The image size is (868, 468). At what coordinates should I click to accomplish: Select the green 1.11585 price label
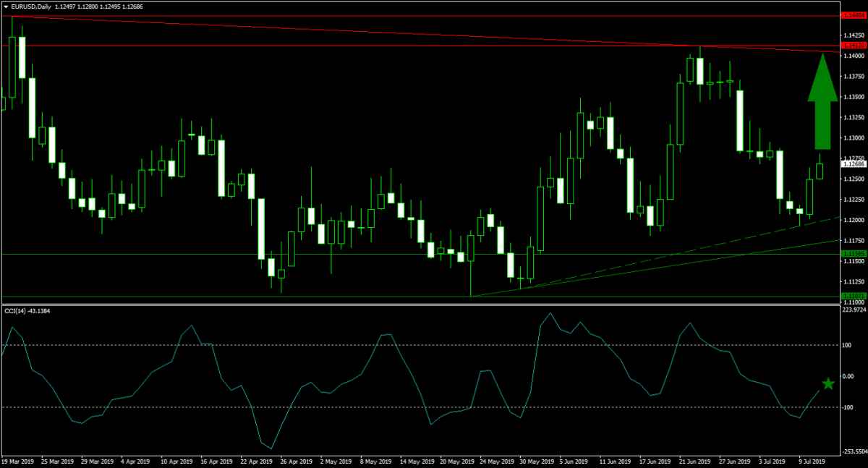[854, 254]
